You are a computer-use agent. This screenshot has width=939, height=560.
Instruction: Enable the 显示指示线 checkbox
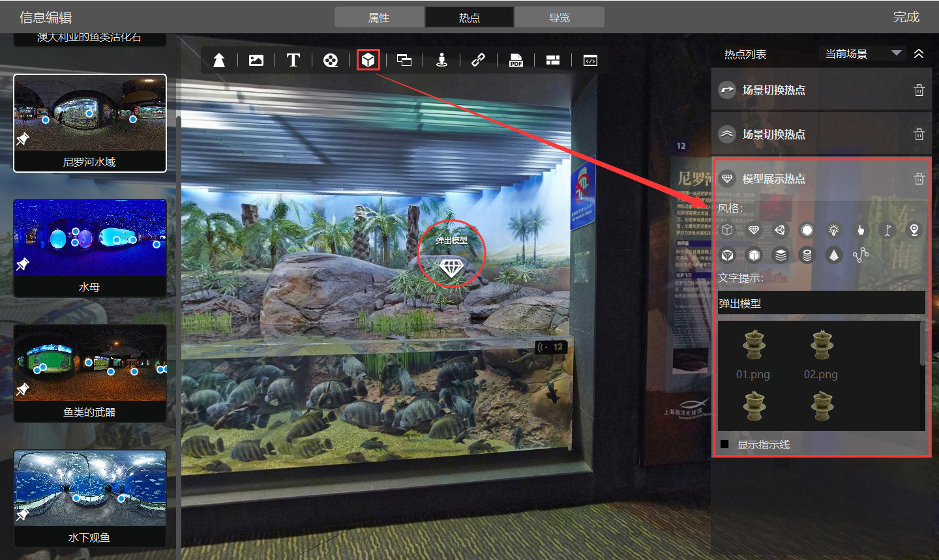tap(724, 444)
